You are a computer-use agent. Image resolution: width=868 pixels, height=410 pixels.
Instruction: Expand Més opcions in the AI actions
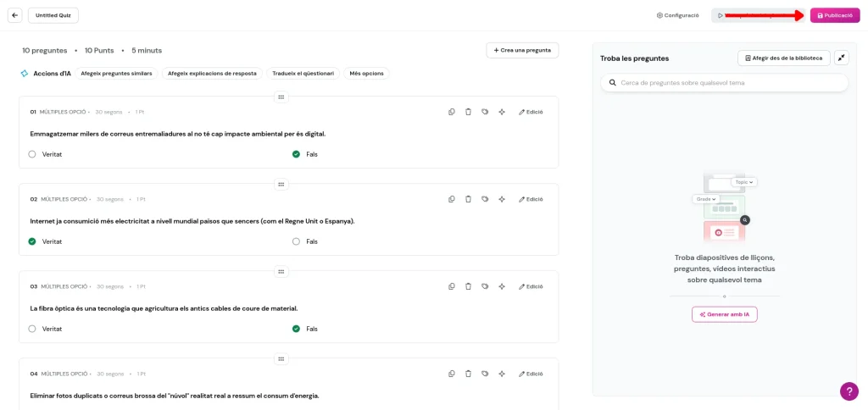[x=366, y=74]
